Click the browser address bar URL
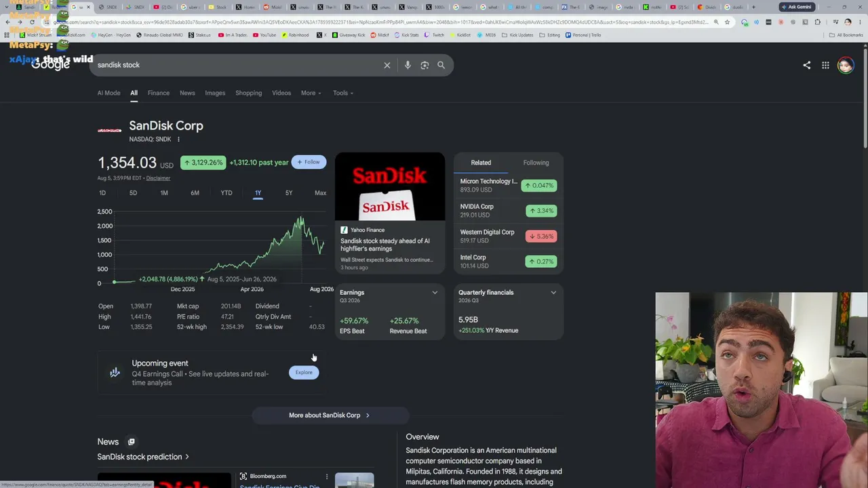 point(380,22)
